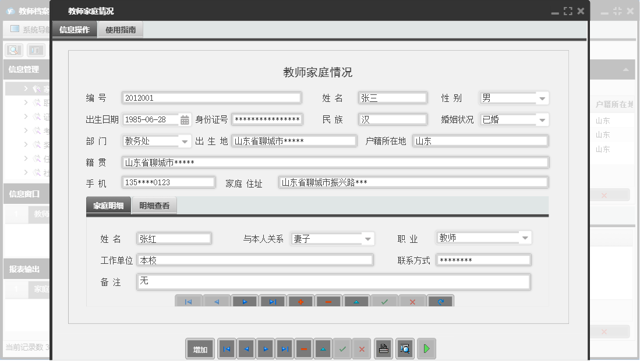Go to the next family member record
640x364 pixels.
tap(245, 301)
